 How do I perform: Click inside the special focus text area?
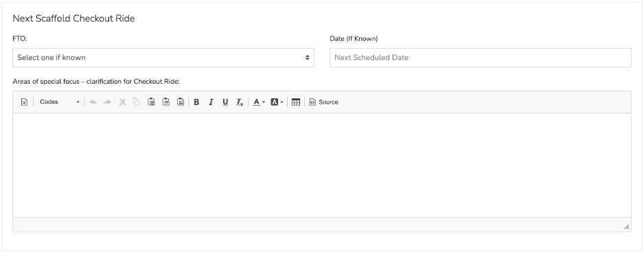(x=322, y=165)
